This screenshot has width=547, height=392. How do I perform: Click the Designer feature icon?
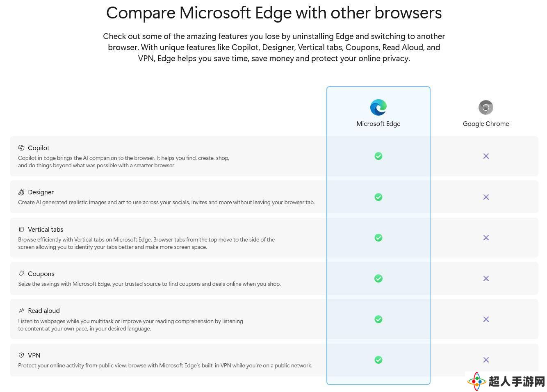click(21, 192)
